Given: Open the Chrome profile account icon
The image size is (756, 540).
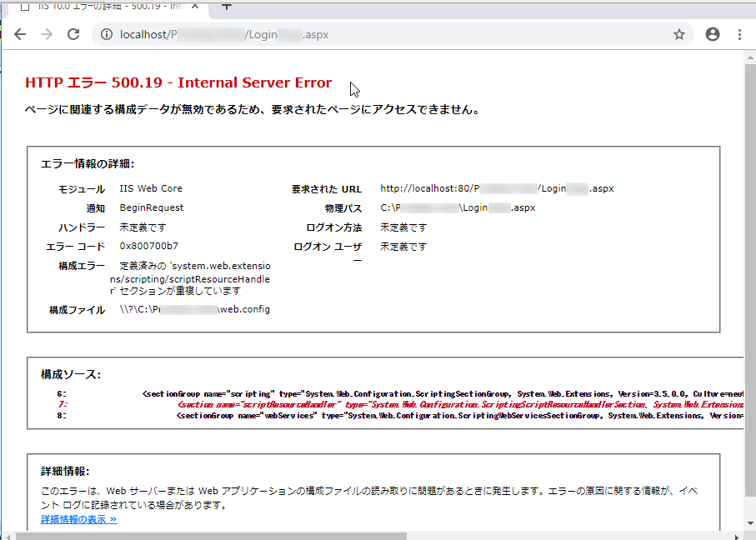Looking at the screenshot, I should 712,34.
